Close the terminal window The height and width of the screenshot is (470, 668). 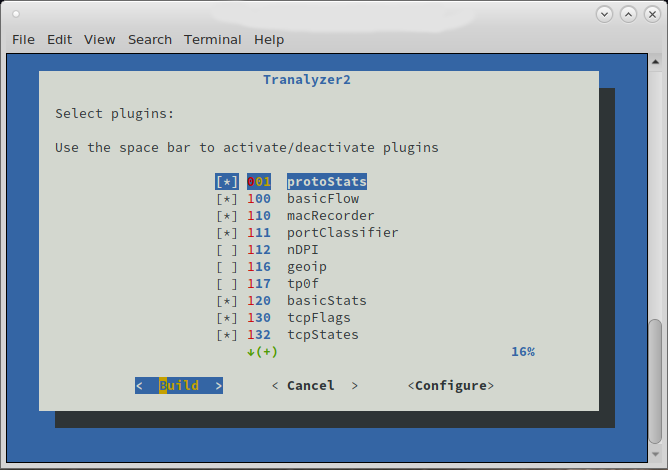(x=652, y=14)
